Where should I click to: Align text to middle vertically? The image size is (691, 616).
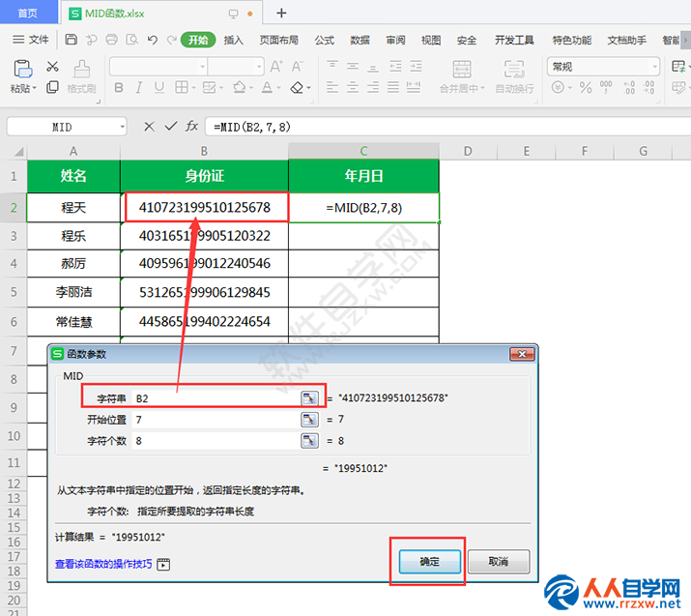point(353,66)
